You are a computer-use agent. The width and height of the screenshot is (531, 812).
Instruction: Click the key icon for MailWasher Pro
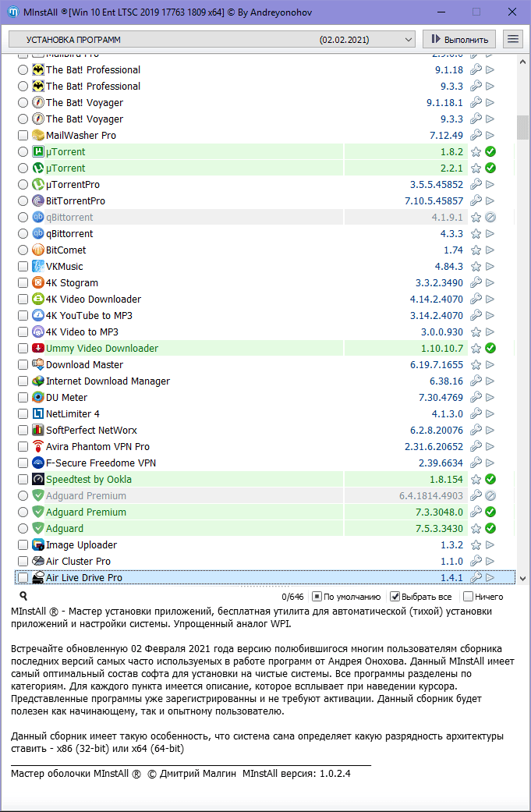coord(476,135)
